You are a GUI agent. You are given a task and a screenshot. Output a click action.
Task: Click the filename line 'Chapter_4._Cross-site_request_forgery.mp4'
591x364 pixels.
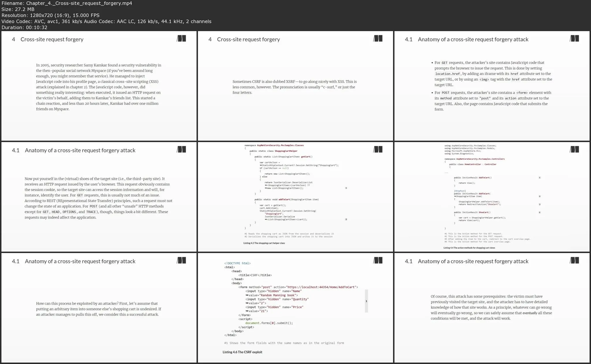click(67, 3)
